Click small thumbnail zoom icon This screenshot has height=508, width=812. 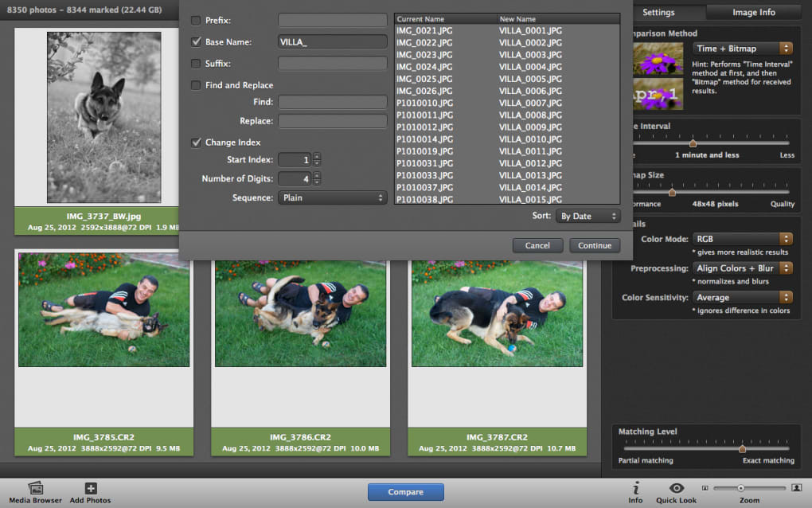pos(705,488)
